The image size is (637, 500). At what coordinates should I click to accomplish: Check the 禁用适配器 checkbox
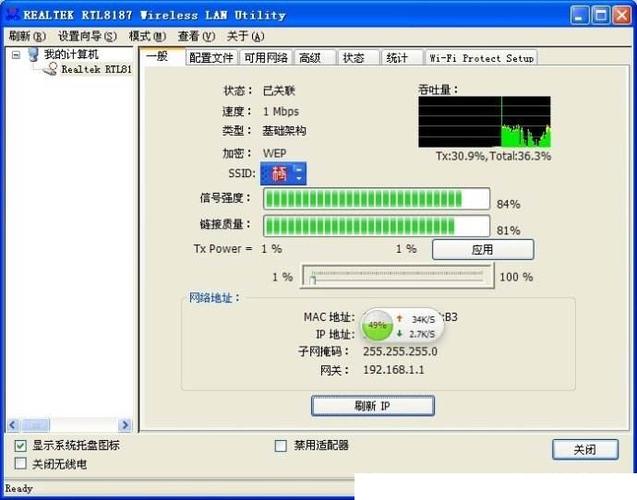[281, 446]
